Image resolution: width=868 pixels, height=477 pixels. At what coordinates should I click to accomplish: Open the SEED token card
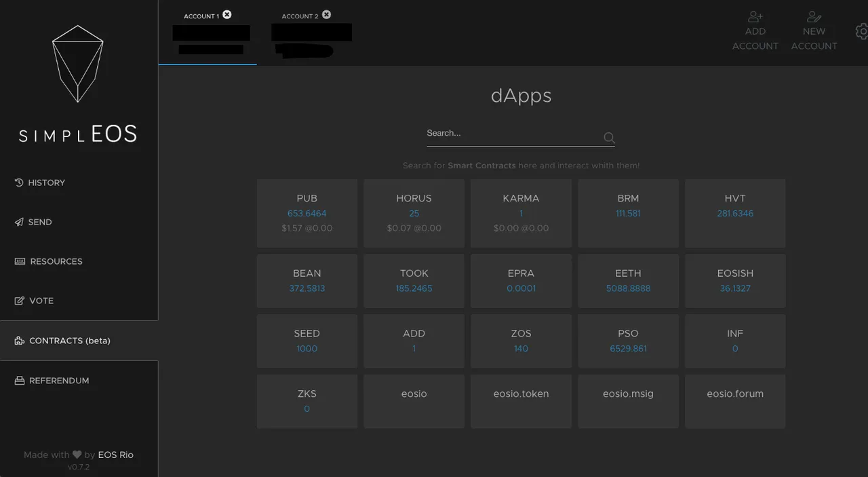click(307, 341)
